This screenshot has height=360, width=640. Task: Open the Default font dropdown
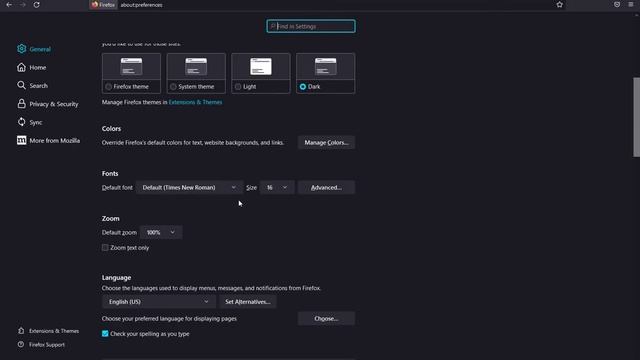click(189, 187)
